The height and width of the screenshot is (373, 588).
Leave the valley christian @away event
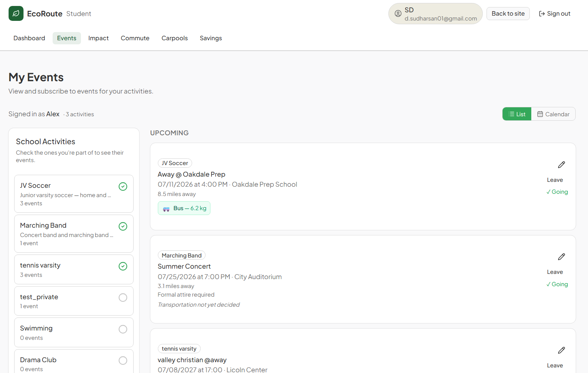click(x=555, y=366)
